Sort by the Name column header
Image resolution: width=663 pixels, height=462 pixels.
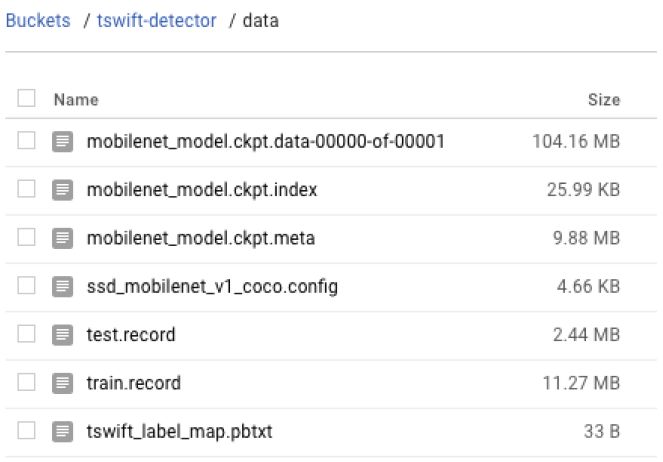click(76, 100)
